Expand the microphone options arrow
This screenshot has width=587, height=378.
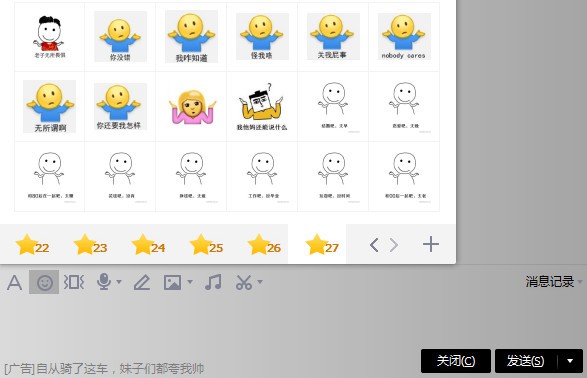[x=119, y=281]
